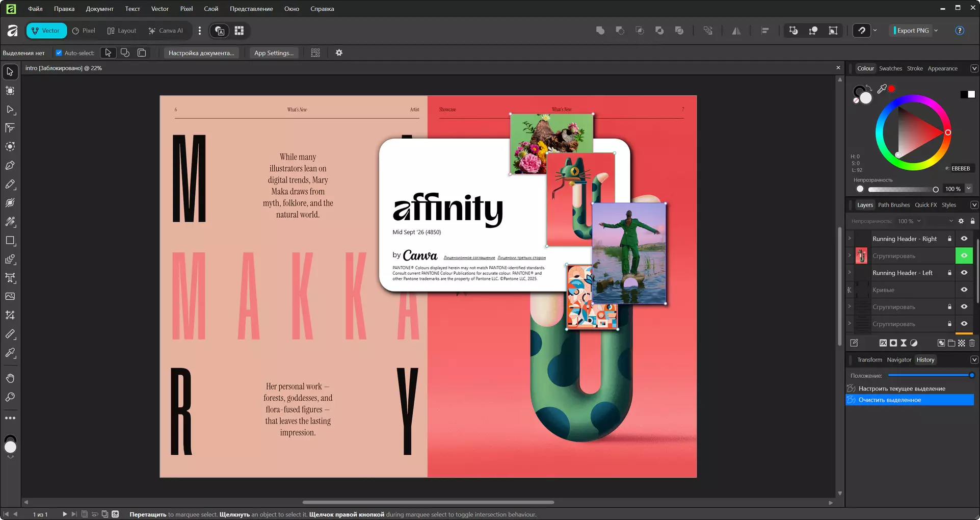Viewport: 980px width, 520px height.
Task: Select the Node tool
Action: pos(10,110)
